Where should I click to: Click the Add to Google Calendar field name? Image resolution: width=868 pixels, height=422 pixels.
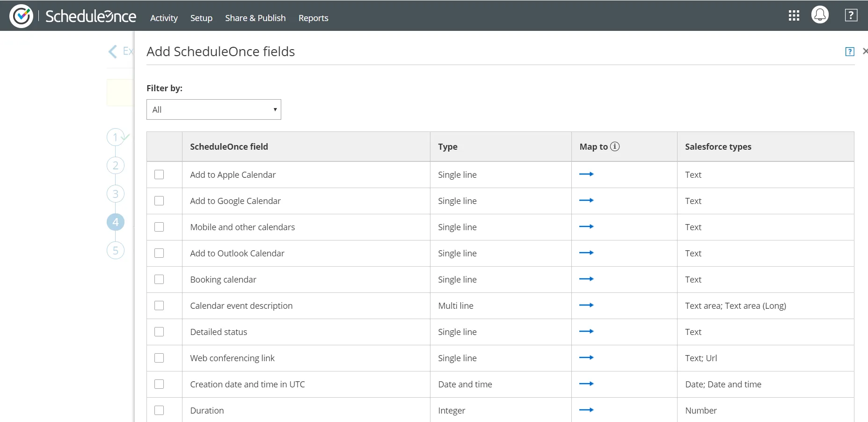(x=235, y=201)
